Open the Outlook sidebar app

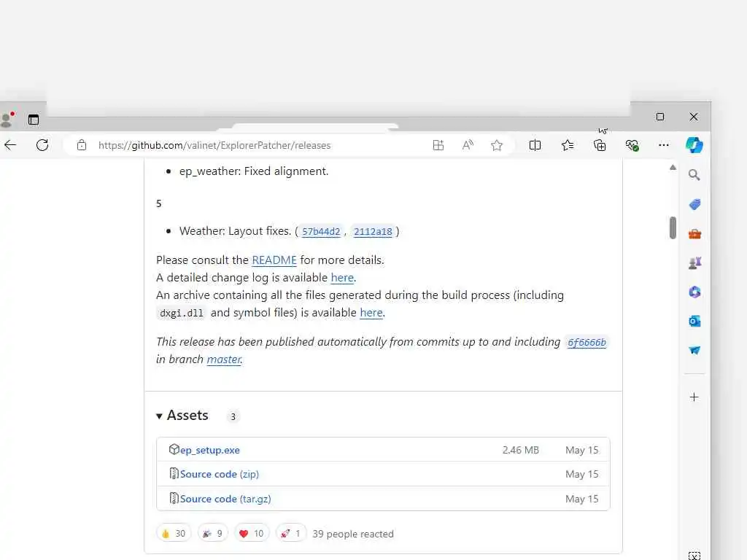click(x=694, y=321)
